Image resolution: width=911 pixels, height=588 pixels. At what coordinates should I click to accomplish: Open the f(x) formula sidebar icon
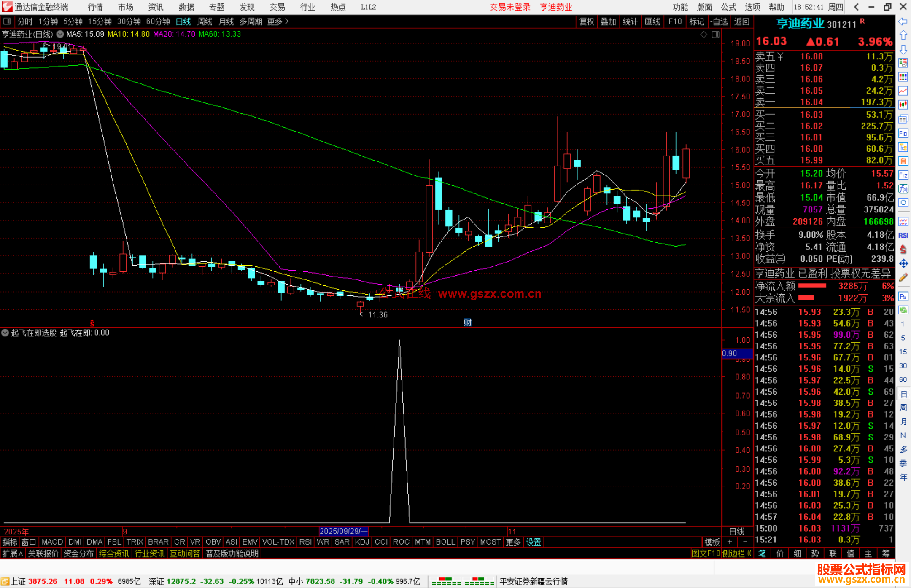[x=903, y=189]
